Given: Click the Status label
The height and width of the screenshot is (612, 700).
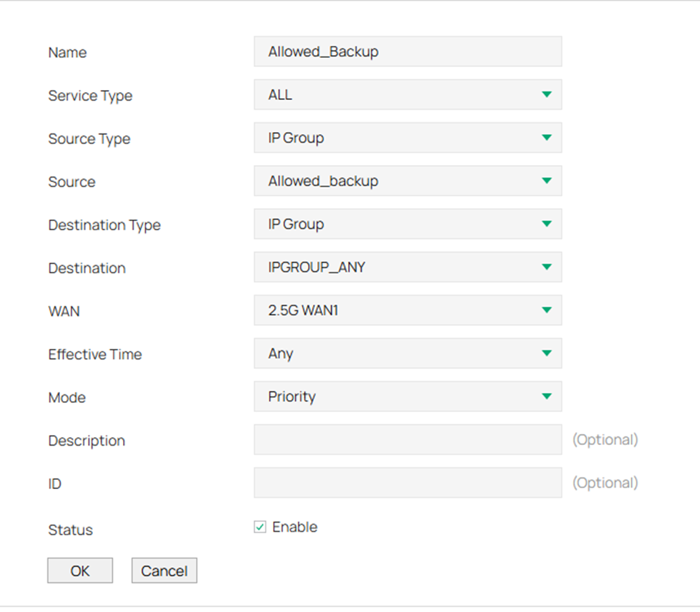Looking at the screenshot, I should point(70,530).
